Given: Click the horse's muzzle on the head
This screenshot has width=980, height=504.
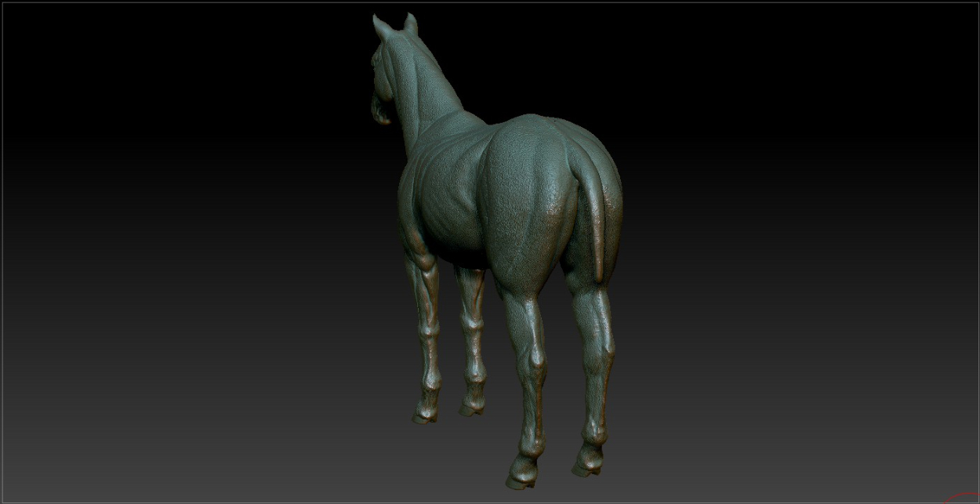Looking at the screenshot, I should click(x=380, y=112).
